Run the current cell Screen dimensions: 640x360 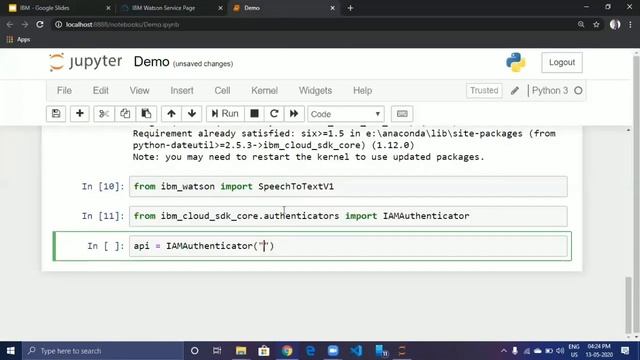[225, 114]
